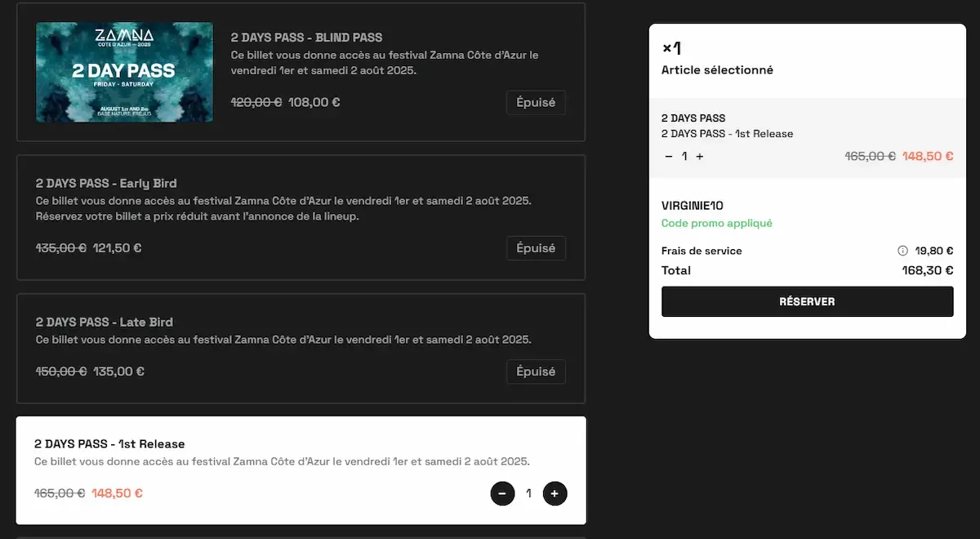Click the Article sélectionné heading

coord(717,70)
